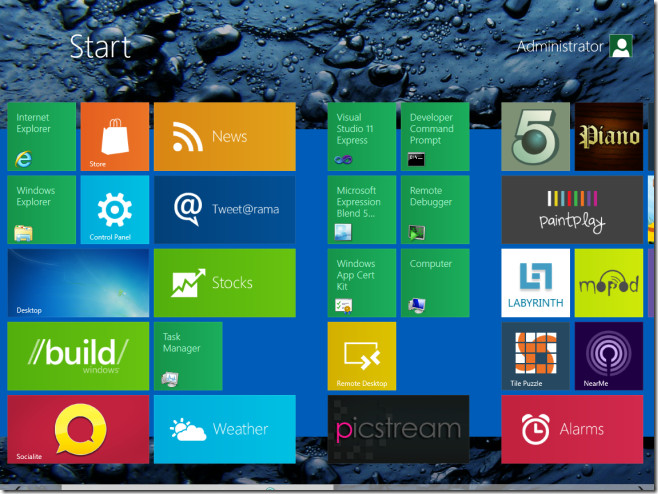658x494 pixels.
Task: Launch the Labyrinth tile
Action: [x=535, y=283]
